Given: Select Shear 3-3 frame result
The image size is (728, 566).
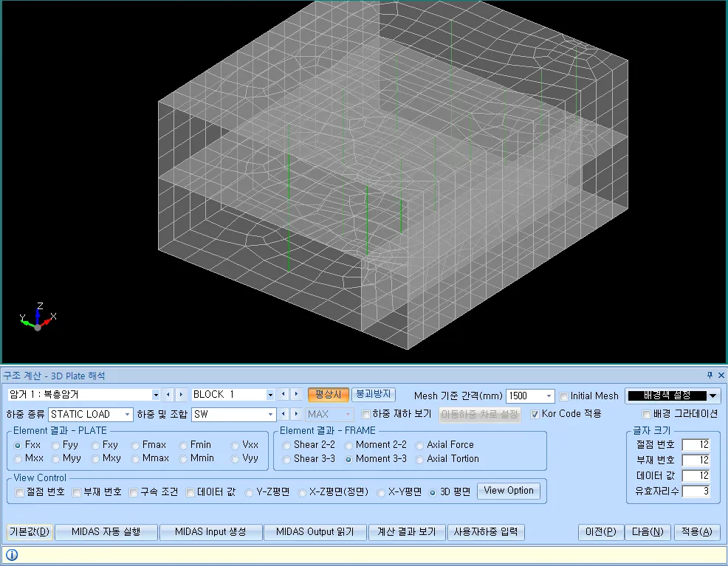Looking at the screenshot, I should [x=286, y=459].
